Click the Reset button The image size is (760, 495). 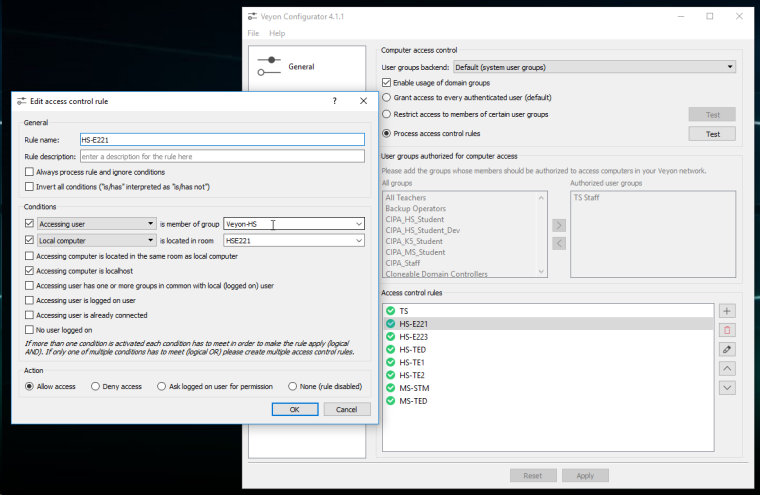click(x=533, y=476)
